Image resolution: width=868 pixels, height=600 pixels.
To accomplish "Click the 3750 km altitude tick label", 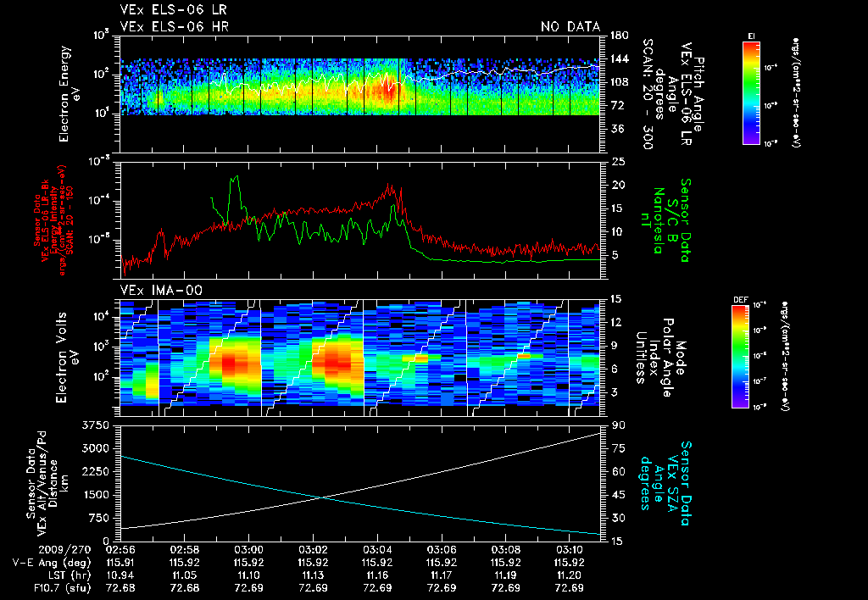I will coord(96,425).
